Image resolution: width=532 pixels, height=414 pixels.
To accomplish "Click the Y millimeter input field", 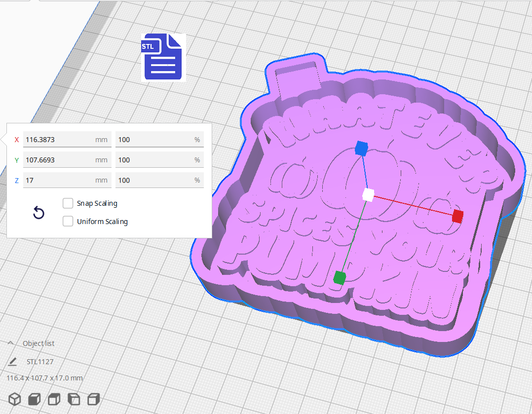I will (x=67, y=159).
